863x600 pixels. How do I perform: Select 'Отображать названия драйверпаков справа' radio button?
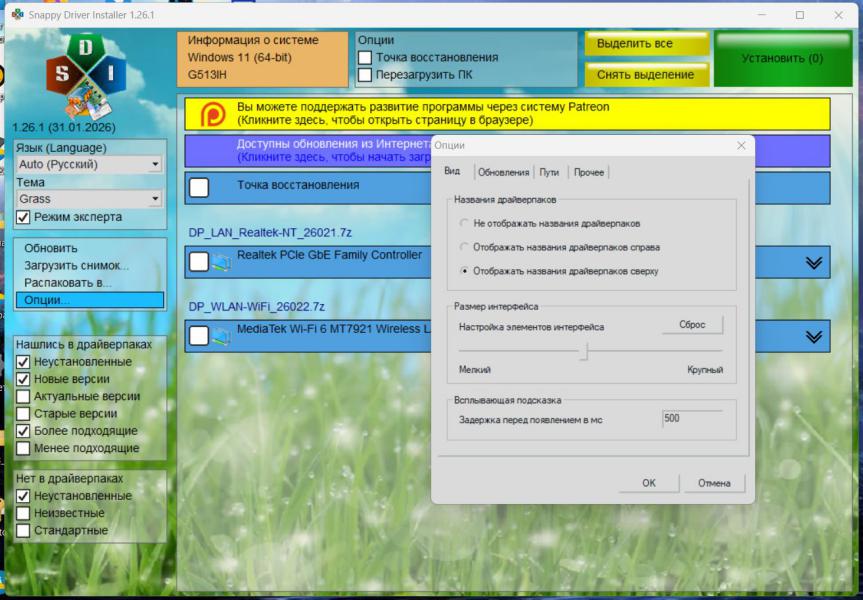coord(463,246)
